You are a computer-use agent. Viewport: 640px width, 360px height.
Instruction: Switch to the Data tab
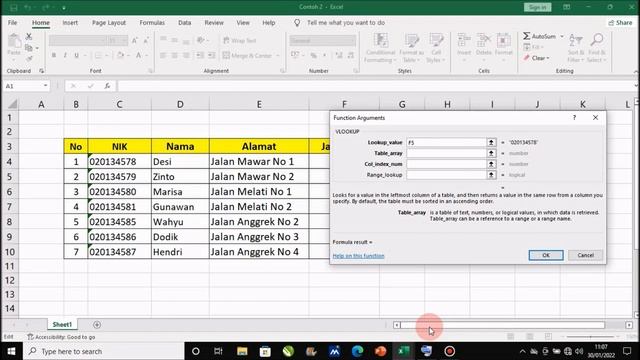184,23
